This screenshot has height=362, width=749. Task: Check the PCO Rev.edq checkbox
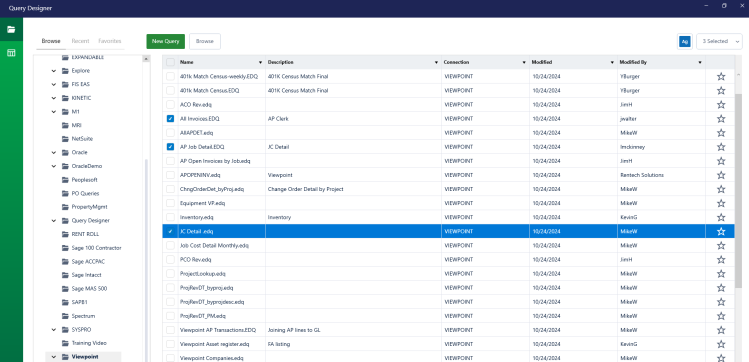(170, 260)
